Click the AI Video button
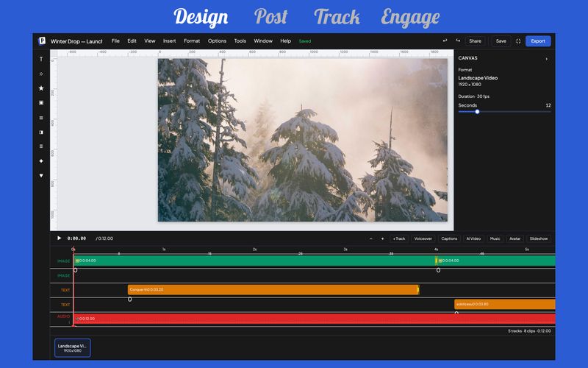Viewport: 588px width, 368px height. (x=473, y=238)
